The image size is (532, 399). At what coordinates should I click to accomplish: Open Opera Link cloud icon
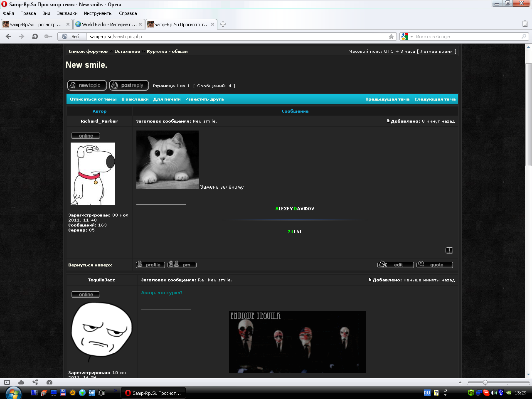21,382
